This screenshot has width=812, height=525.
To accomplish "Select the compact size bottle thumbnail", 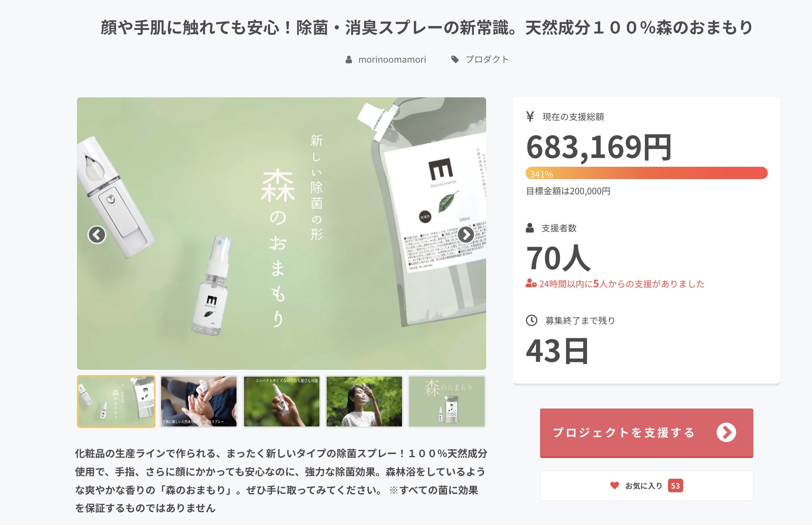I will click(282, 402).
